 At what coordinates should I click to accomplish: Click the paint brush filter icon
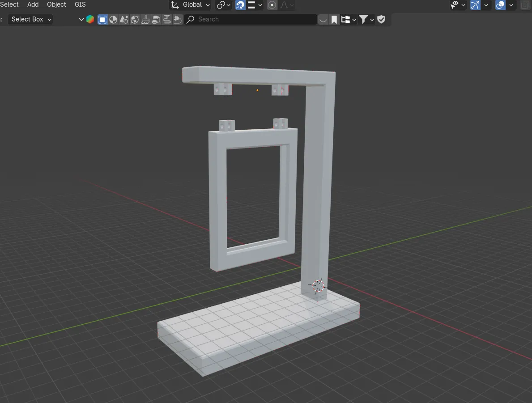(145, 19)
